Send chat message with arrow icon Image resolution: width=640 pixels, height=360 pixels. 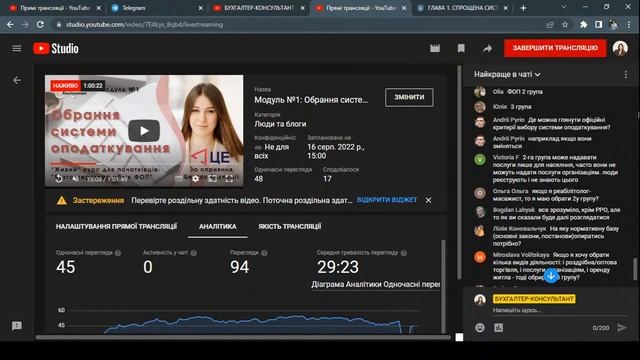point(622,327)
